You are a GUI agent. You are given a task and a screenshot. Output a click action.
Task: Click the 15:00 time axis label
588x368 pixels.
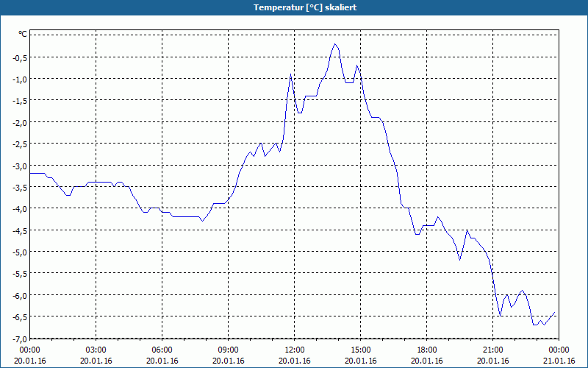[361, 350]
